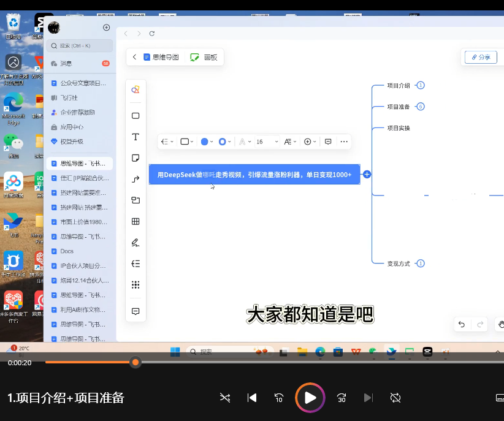The image size is (504, 421).
Task: Open Recycle Bin on desktop
Action: pyautogui.click(x=13, y=26)
